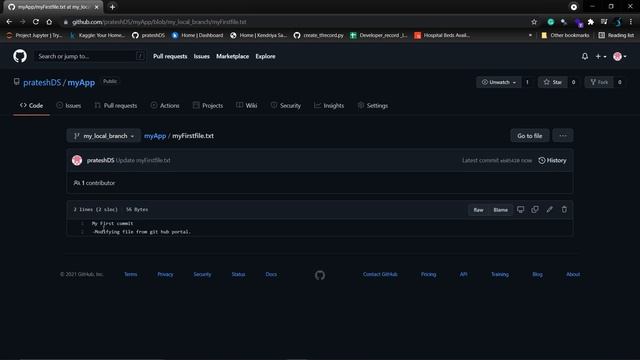Open the Security footer link
Screen dimensions: 640x360
[x=202, y=274]
